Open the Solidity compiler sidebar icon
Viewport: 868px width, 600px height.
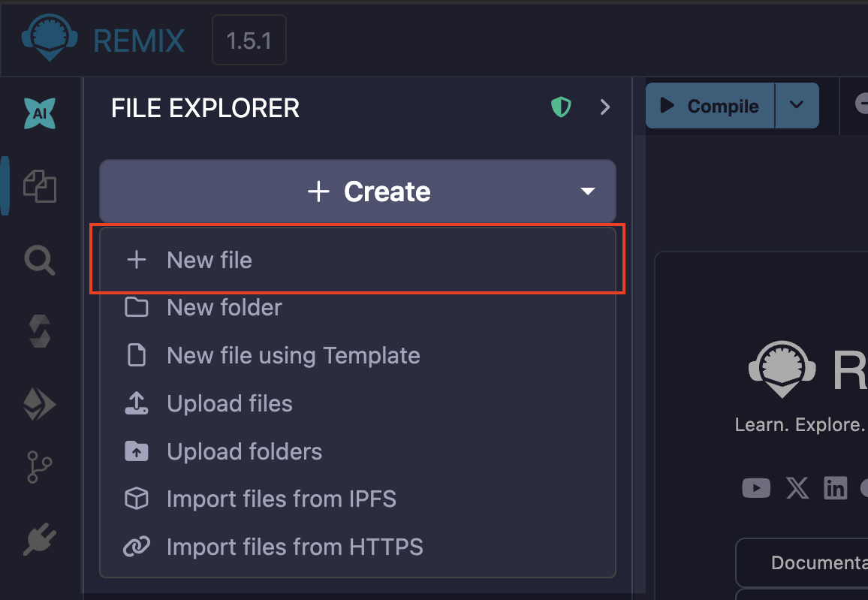pyautogui.click(x=40, y=331)
